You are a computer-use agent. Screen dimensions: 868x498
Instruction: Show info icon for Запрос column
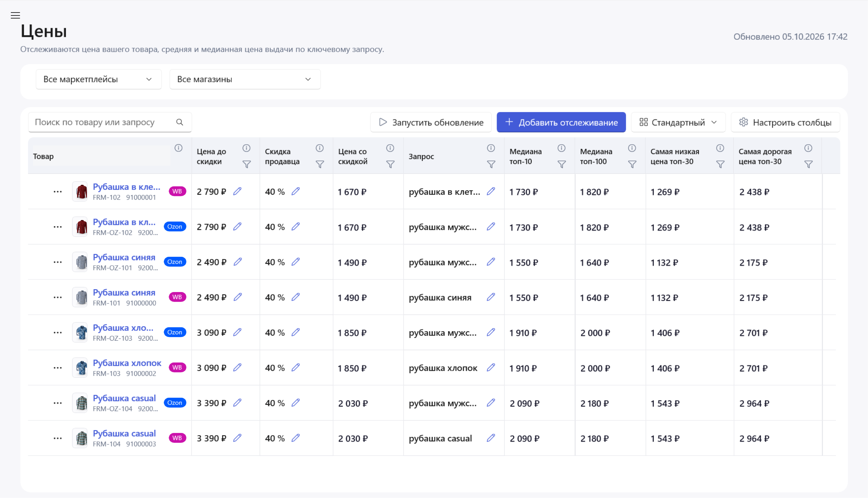point(491,148)
